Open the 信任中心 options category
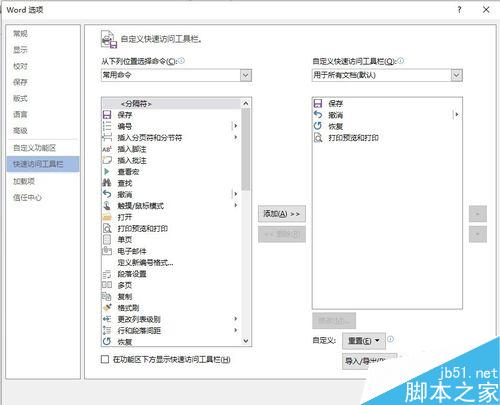Image resolution: width=500 pixels, height=405 pixels. coord(27,198)
